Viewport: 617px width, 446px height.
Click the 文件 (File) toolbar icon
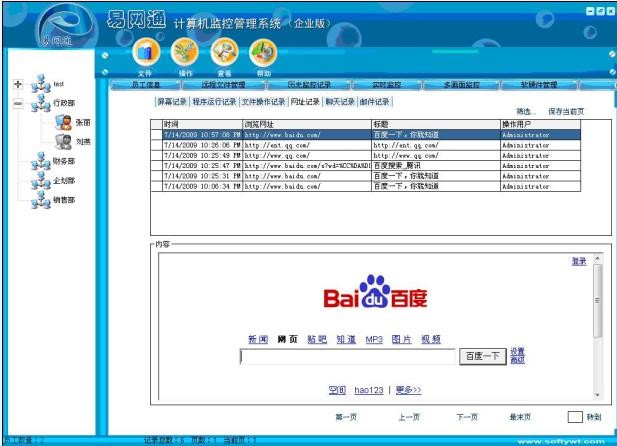point(146,50)
